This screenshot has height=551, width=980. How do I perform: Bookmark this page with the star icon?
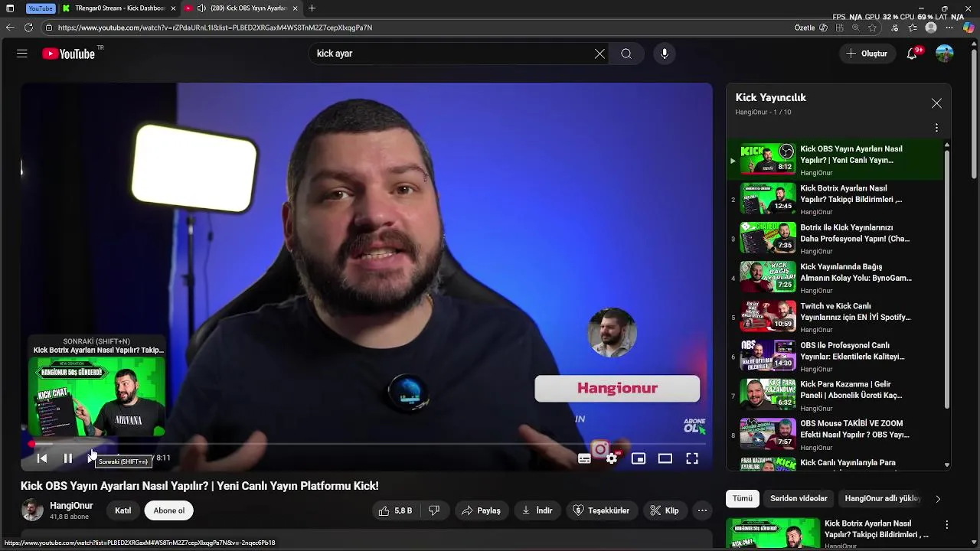coord(872,28)
